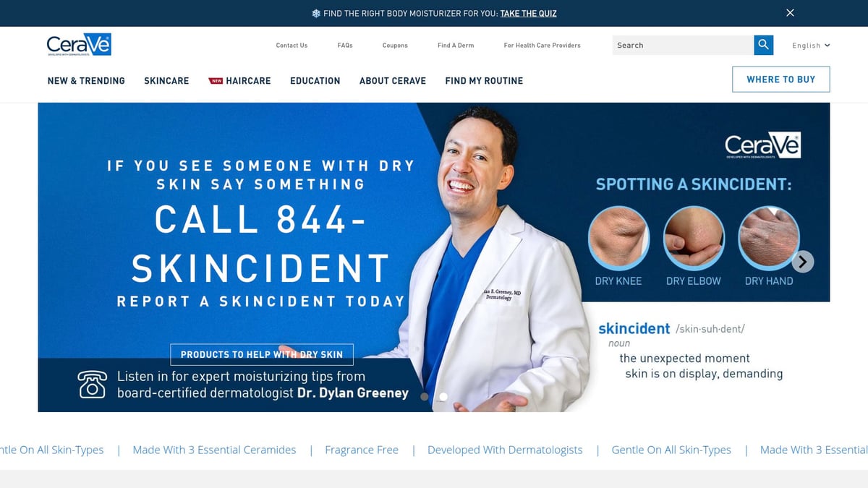Switch to second carousel slide dot

(443, 396)
